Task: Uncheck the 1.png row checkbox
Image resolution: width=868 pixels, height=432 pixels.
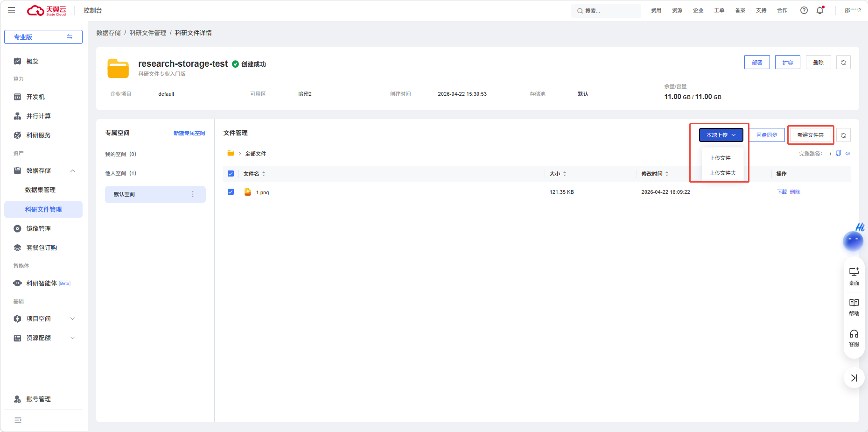Action: pyautogui.click(x=231, y=192)
